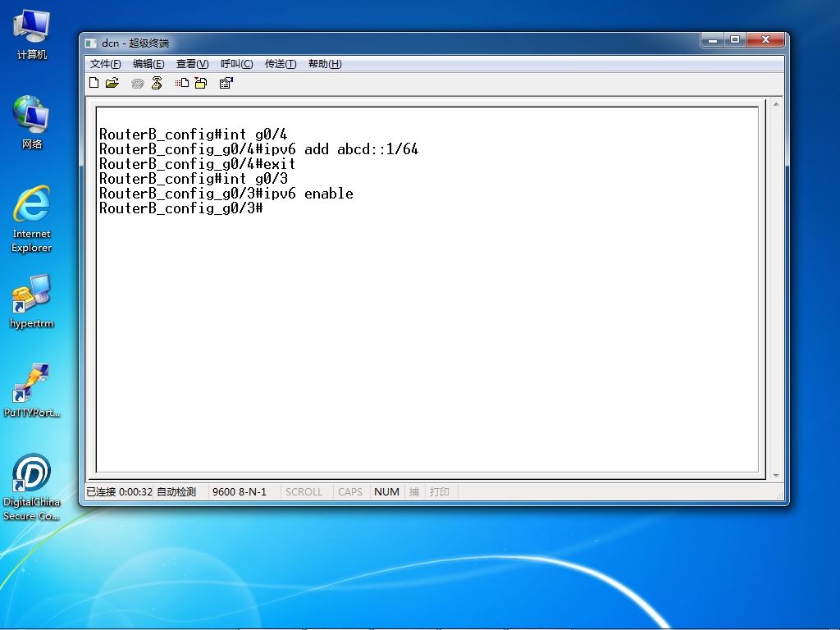Viewport: 840px width, 630px height.
Task: Select the 网络 desktop icon
Action: click(32, 123)
